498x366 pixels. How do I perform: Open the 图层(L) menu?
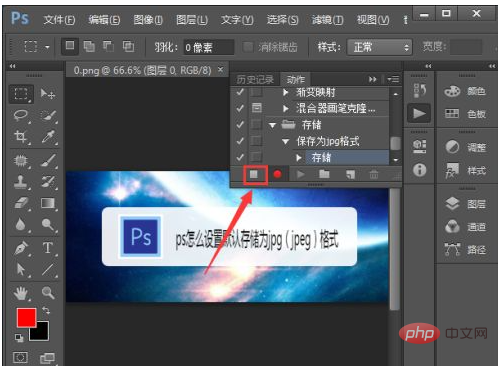pos(192,20)
